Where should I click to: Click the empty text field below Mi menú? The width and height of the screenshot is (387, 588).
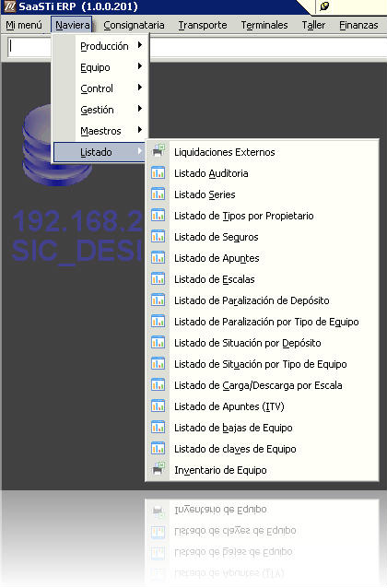(29, 47)
